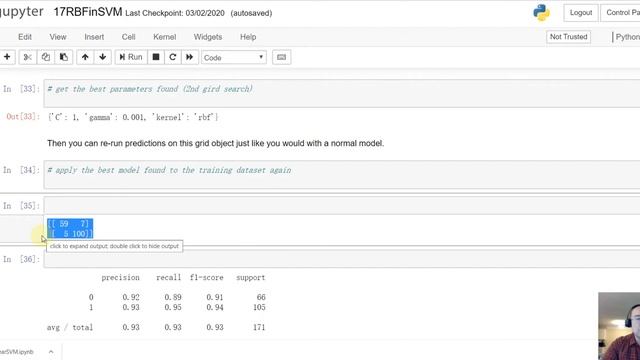The image size is (640, 360).
Task: Click the Out[33] parameters dictionary output
Action: 133,117
